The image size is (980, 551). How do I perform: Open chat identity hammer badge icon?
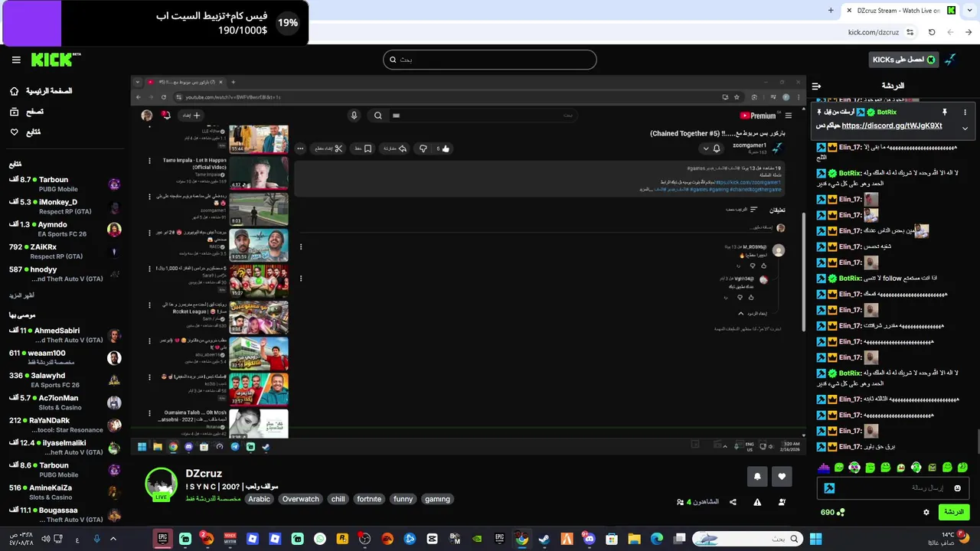click(x=829, y=487)
